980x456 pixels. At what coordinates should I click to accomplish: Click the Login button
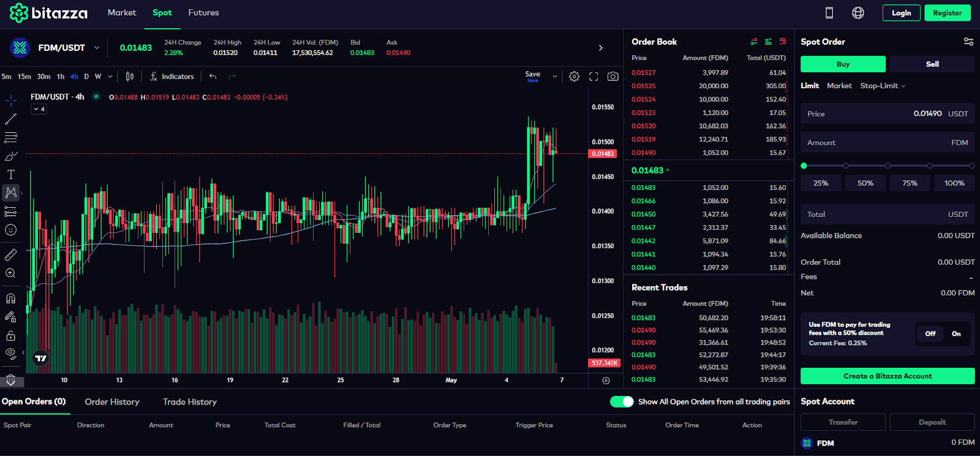901,13
